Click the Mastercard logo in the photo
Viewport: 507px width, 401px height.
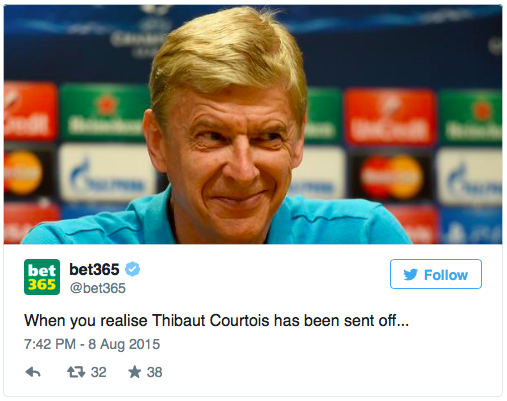click(x=391, y=177)
